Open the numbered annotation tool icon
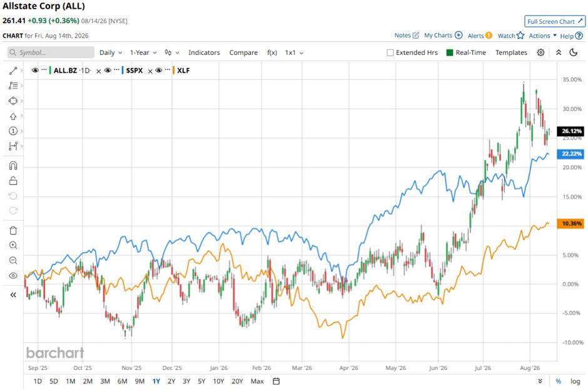This screenshot has width=588, height=392. pyautogui.click(x=13, y=131)
